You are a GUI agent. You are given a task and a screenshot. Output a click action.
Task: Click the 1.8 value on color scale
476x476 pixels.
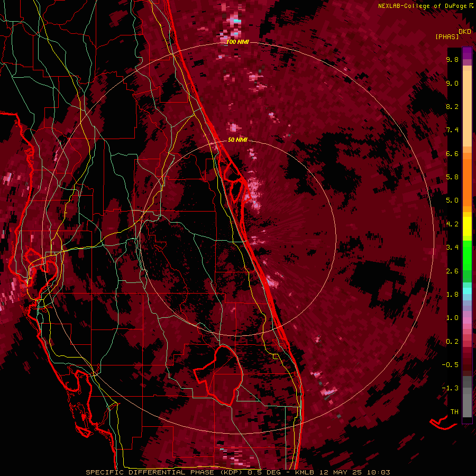pos(452,295)
